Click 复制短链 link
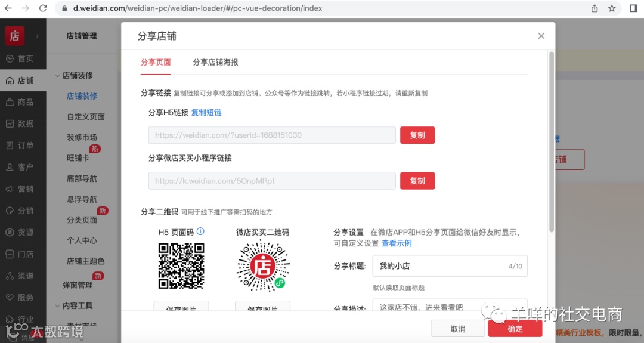This screenshot has height=343, width=644. tap(206, 113)
